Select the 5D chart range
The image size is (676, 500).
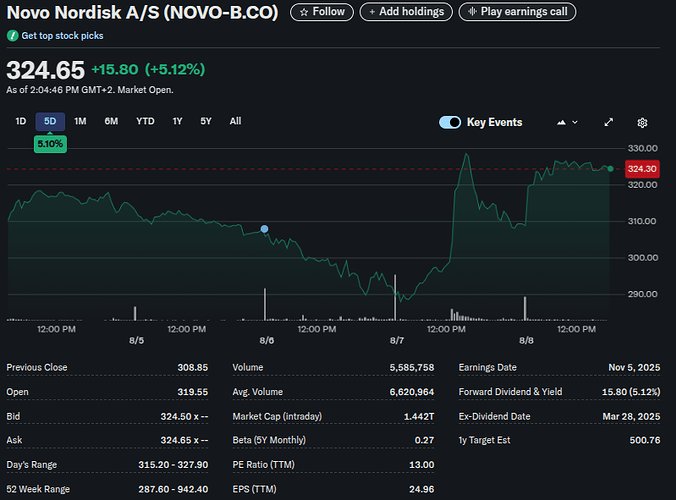[x=50, y=121]
